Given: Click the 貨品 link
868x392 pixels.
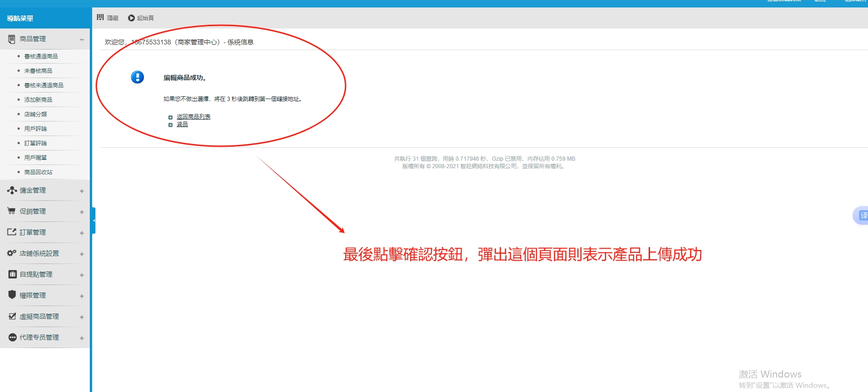Looking at the screenshot, I should point(182,124).
